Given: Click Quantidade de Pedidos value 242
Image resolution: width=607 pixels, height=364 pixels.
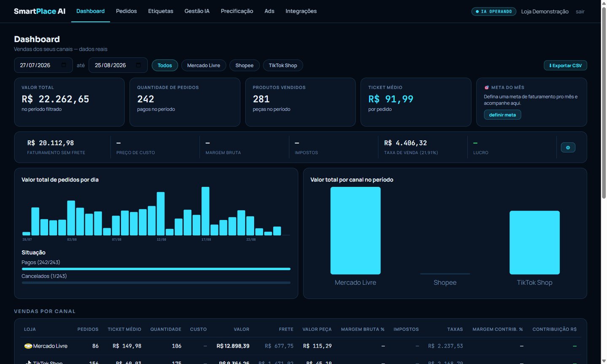Looking at the screenshot, I should [x=145, y=99].
